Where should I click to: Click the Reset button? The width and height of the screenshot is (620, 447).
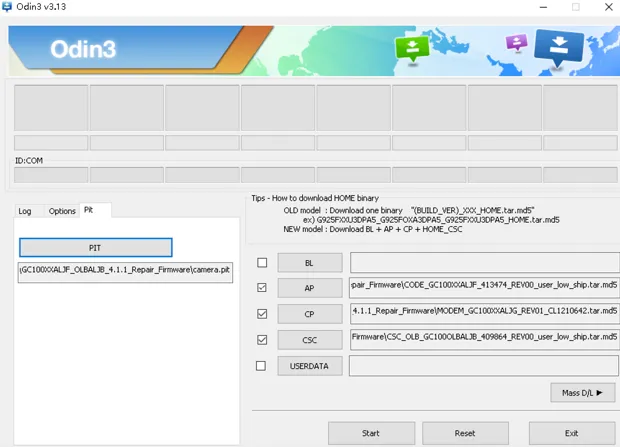coord(465,433)
